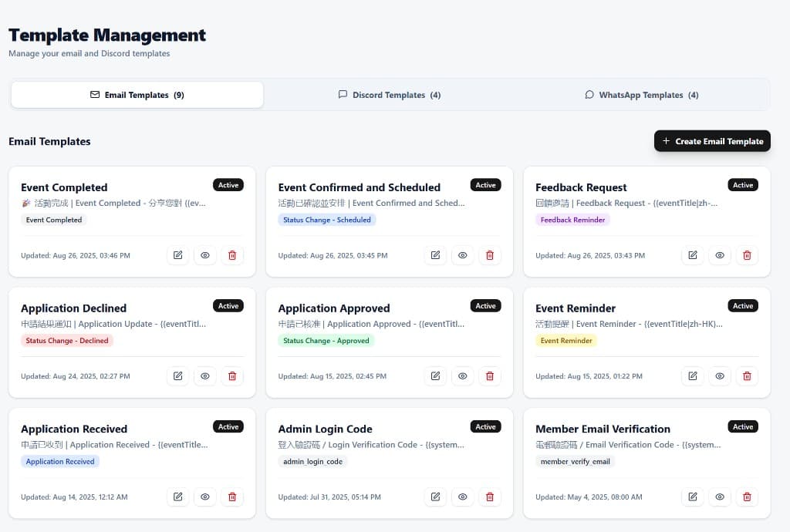
Task: Click Active badge on Application Approved card
Action: click(485, 305)
